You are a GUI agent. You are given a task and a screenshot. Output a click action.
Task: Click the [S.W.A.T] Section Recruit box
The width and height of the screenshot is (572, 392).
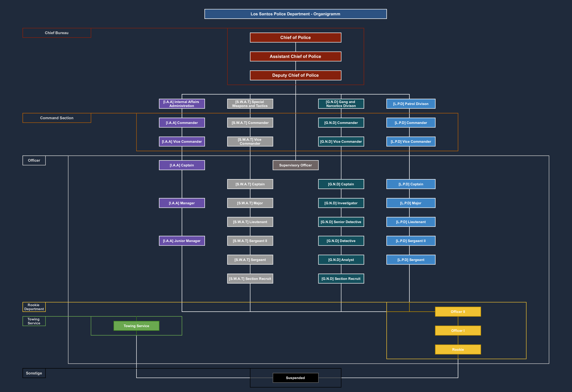(x=250, y=279)
